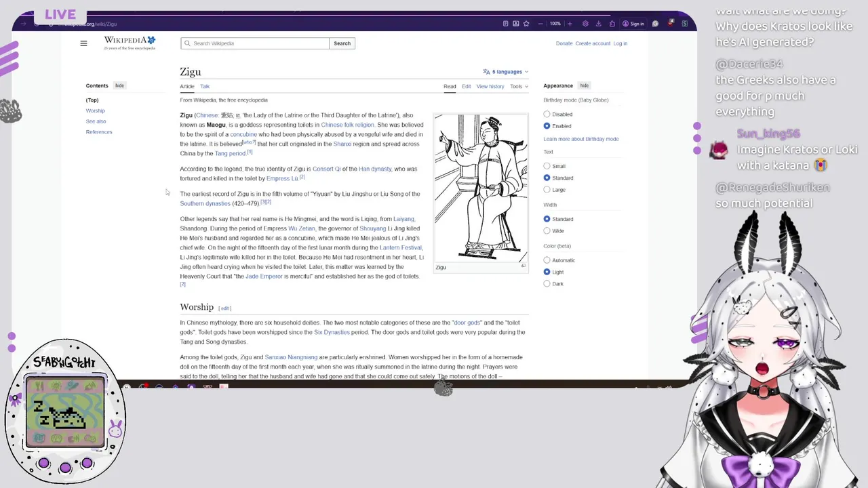Click the Log in link
The image size is (868, 488).
tap(620, 43)
